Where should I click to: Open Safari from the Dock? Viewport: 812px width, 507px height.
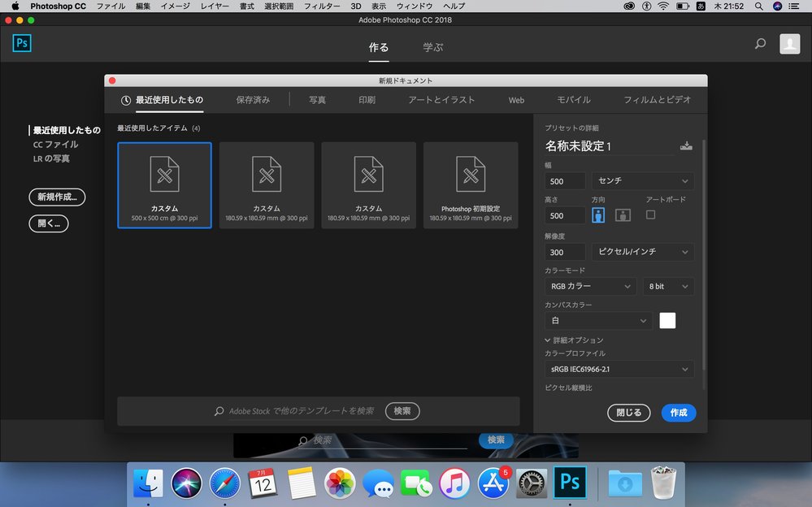click(x=224, y=483)
